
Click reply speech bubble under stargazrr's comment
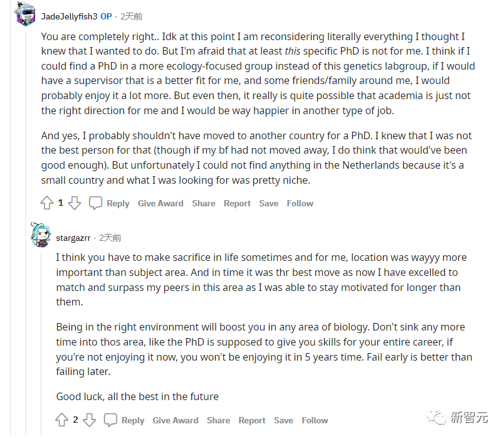tap(111, 420)
